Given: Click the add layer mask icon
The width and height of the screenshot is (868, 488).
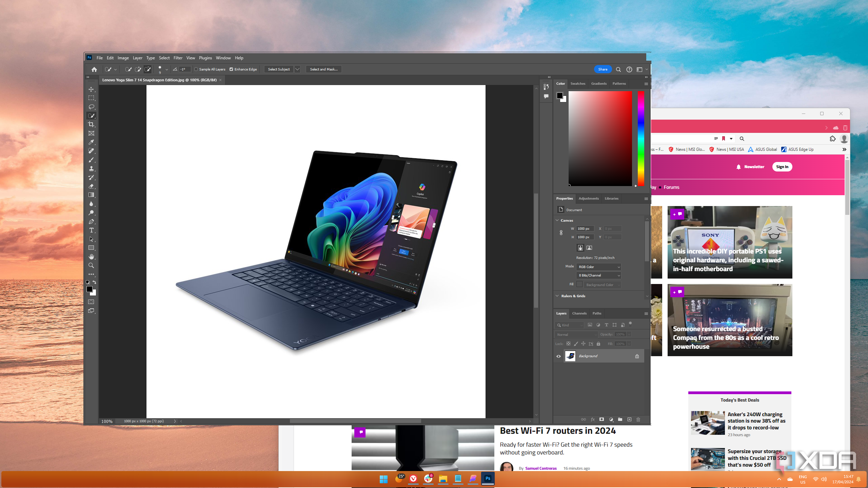Looking at the screenshot, I should click(601, 420).
